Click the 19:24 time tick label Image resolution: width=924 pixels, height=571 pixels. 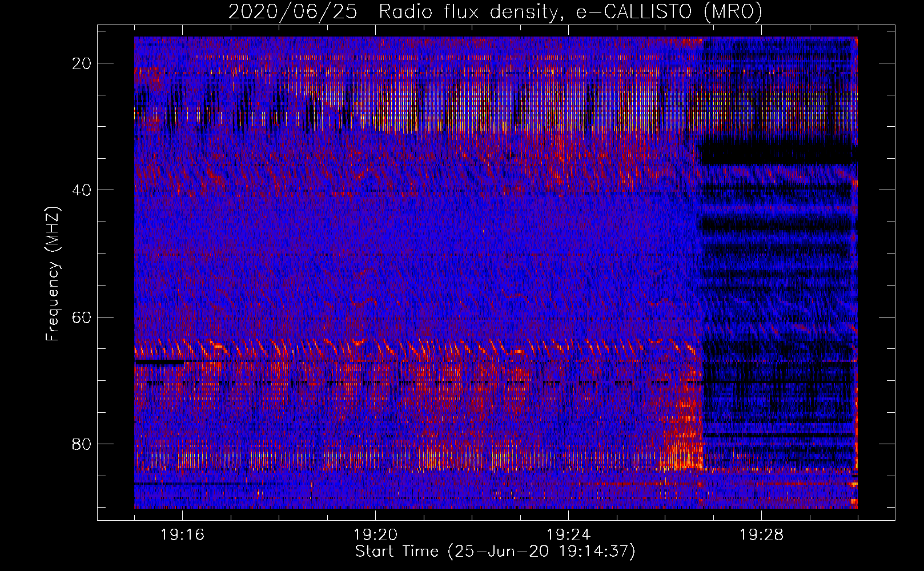click(569, 535)
